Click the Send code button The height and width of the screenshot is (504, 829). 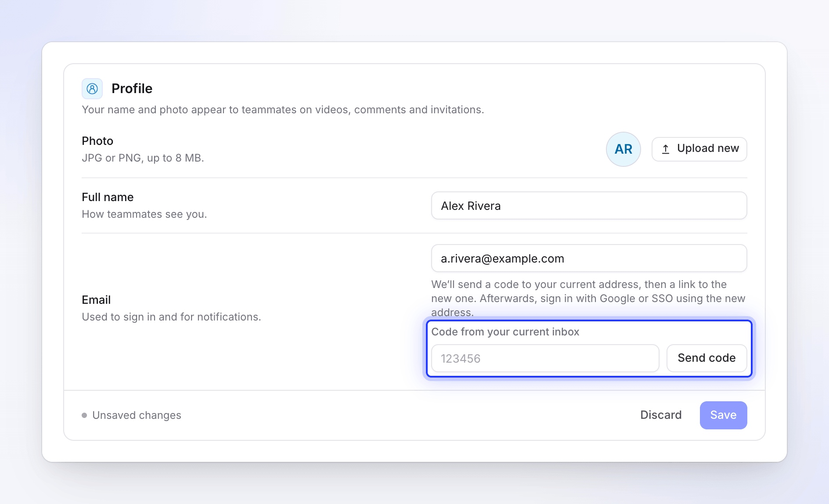coord(706,358)
